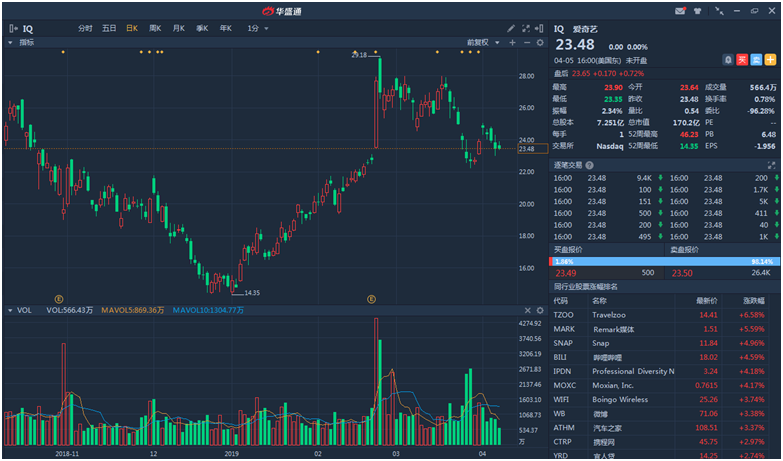Screen dimensions: 783x461
Task: Open the mail messages icon
Action: [681, 10]
